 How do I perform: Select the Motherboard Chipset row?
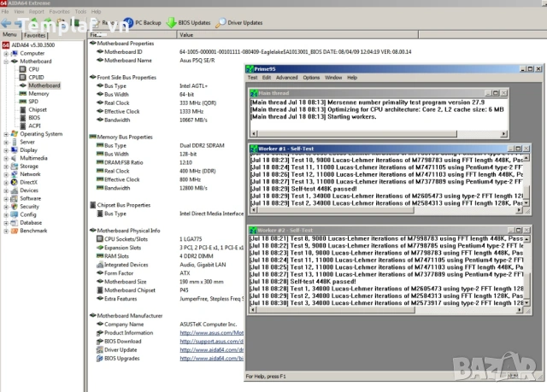point(166,290)
